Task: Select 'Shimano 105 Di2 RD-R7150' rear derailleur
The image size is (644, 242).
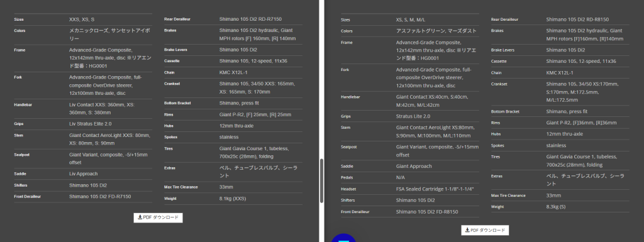Action: (x=250, y=19)
